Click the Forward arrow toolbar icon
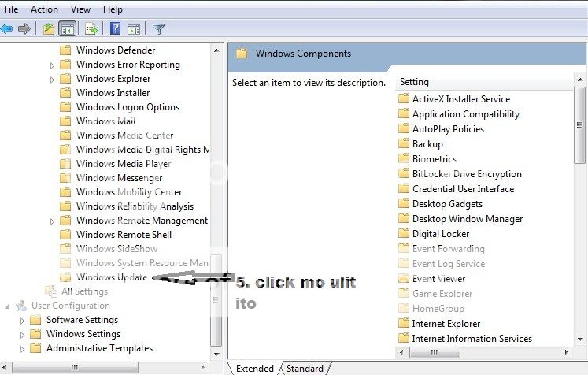Viewport: 588px width, 375px height. pos(24,29)
